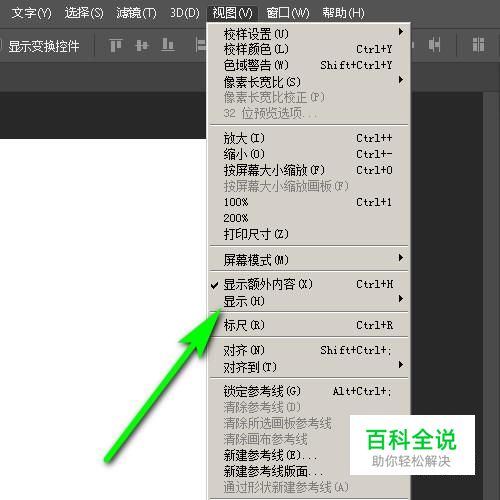The width and height of the screenshot is (500, 500).
Task: Open the 窗口(W) menu
Action: (288, 13)
